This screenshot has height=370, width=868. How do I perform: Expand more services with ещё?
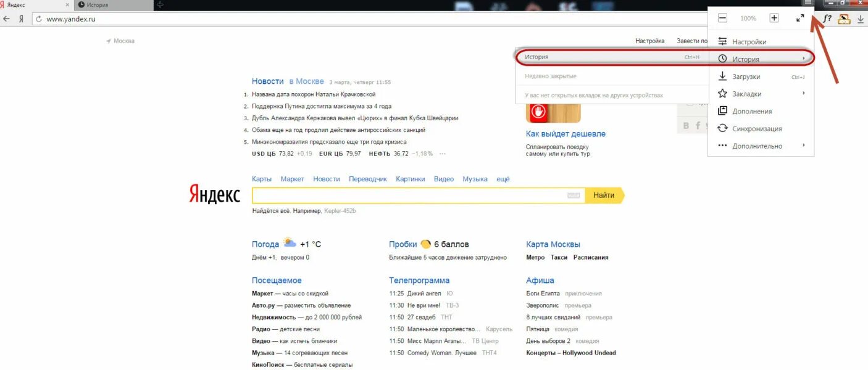coord(503,179)
